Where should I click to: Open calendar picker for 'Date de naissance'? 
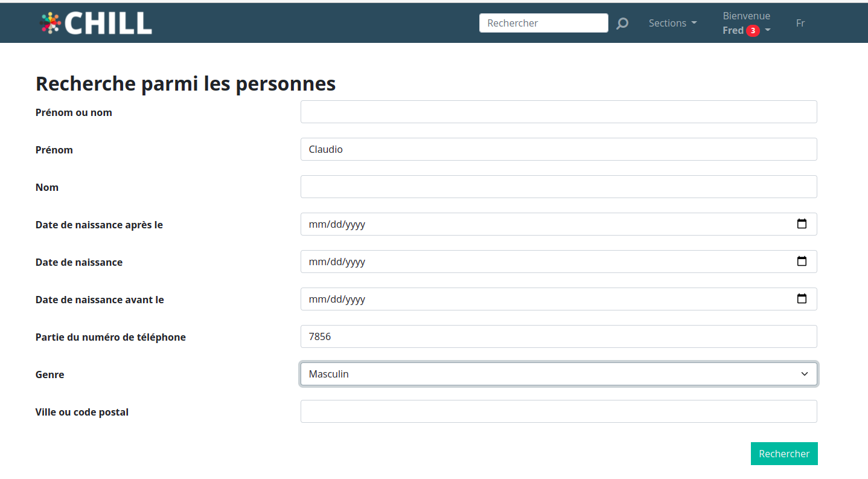coord(802,262)
